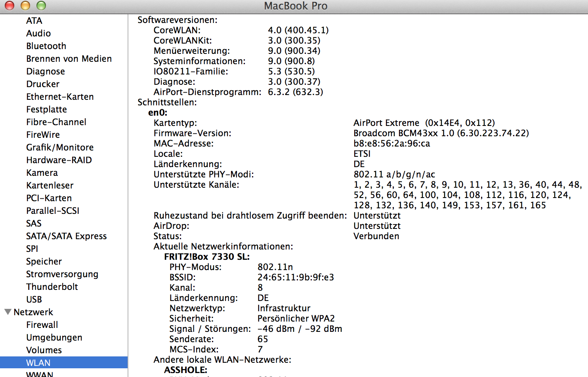
Task: Click the Broadcom BCM43xx firmware value
Action: (441, 133)
